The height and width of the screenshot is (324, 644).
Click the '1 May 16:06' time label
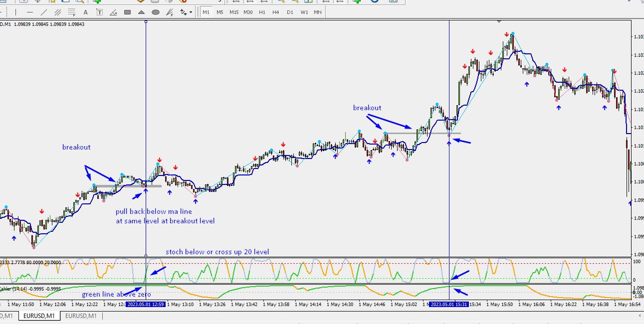point(531,304)
